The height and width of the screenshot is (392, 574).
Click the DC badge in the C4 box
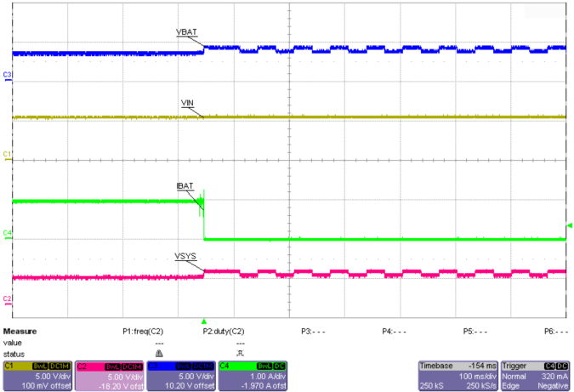click(x=279, y=366)
